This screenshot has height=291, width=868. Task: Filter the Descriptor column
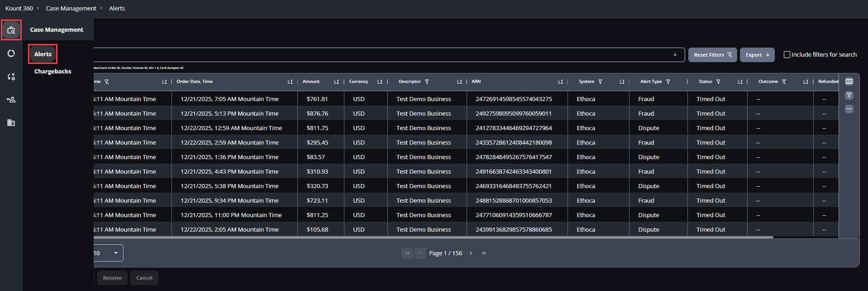(427, 82)
